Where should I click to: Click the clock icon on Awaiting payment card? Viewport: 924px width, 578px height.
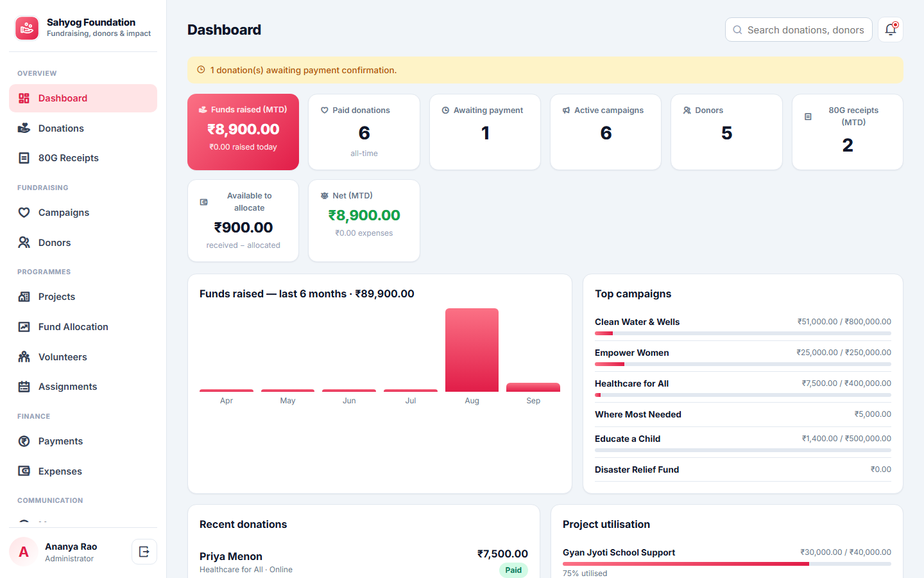pyautogui.click(x=445, y=110)
